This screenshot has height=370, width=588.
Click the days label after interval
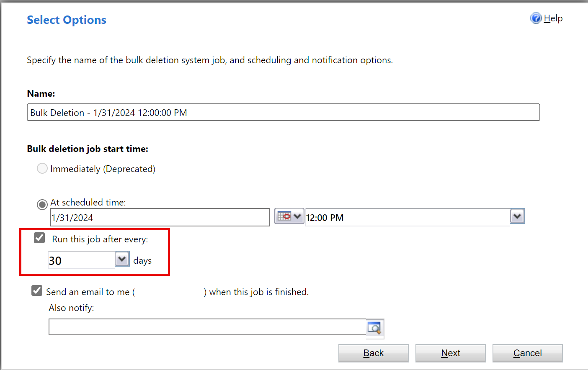click(x=142, y=260)
